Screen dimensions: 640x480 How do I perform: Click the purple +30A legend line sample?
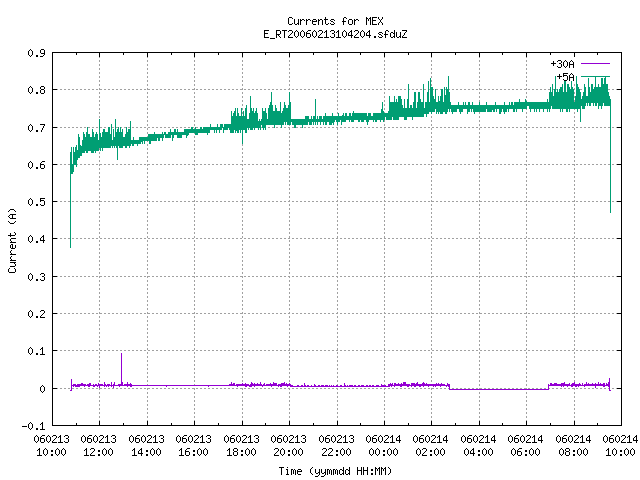pyautogui.click(x=595, y=64)
